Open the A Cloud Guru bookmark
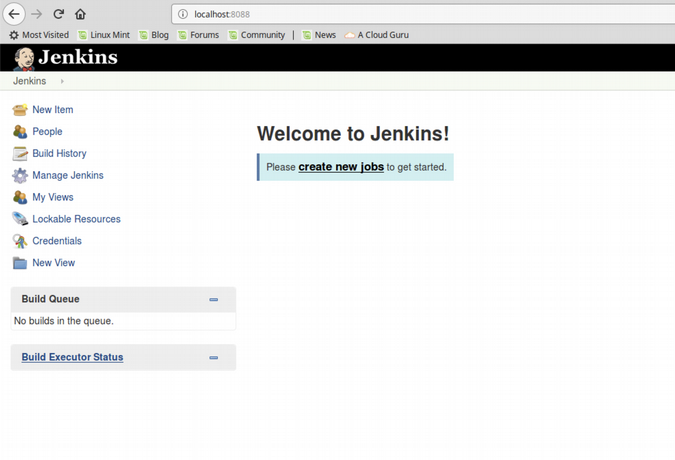 376,35
